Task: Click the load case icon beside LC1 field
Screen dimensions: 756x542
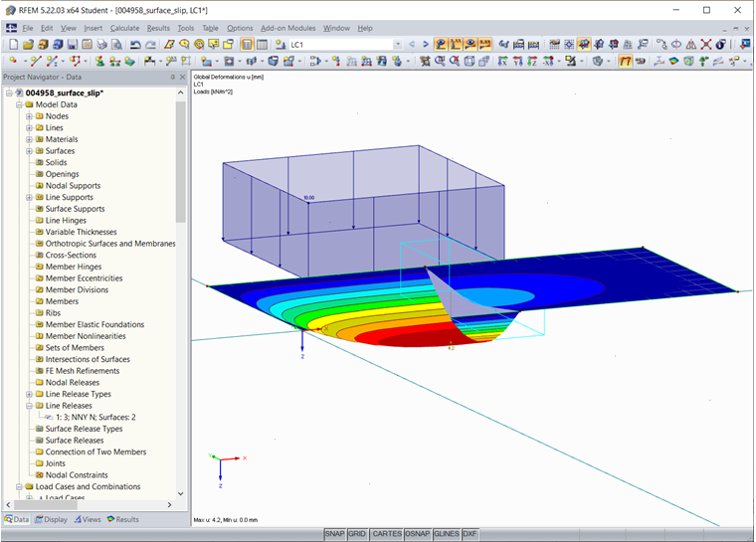Action: click(281, 45)
